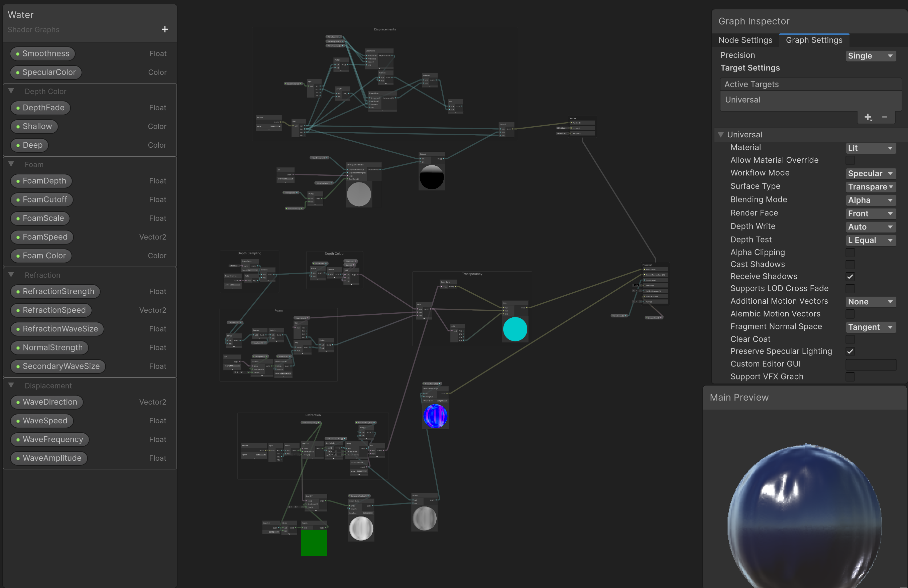Open Additional Motion Vectors dropdown
The image size is (908, 588).
click(x=871, y=302)
